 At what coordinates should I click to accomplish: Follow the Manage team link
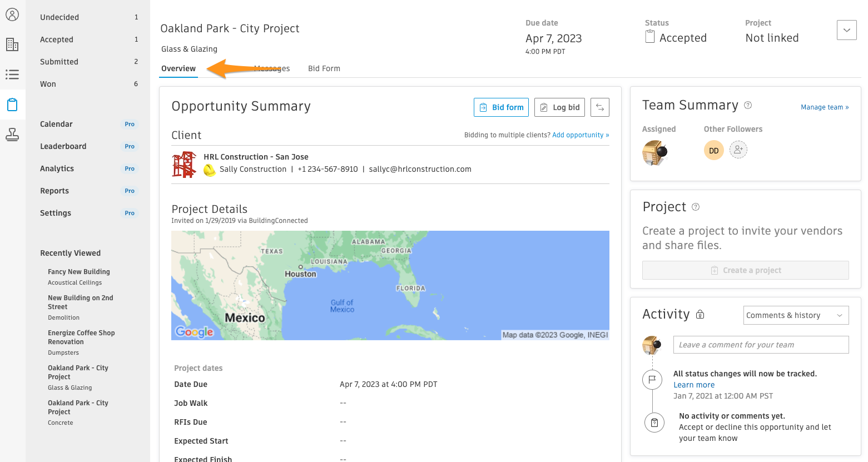click(824, 107)
